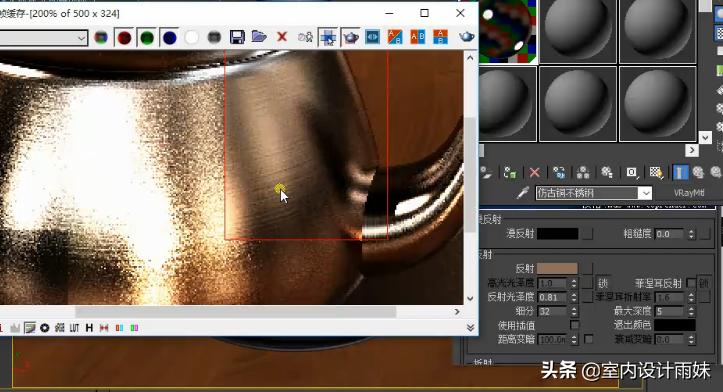This screenshot has height=392, width=723.
Task: Save the rendered image with floppy icon
Action: (x=237, y=37)
